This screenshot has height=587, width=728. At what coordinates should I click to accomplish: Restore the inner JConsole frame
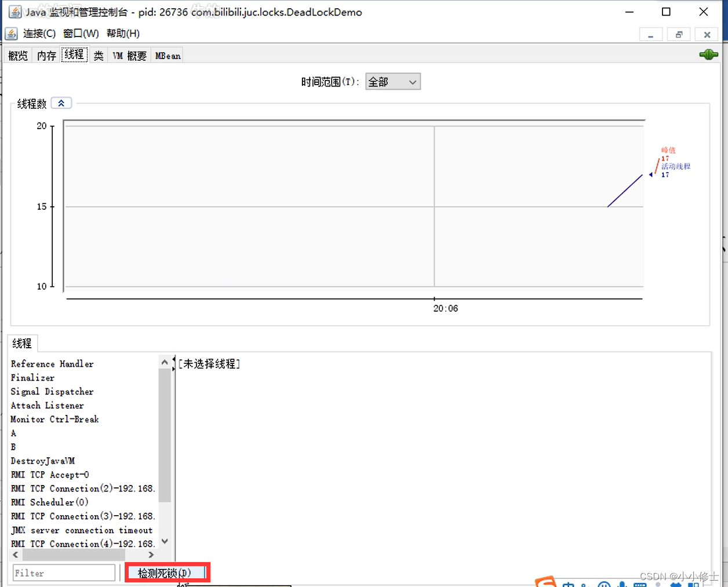pyautogui.click(x=679, y=35)
